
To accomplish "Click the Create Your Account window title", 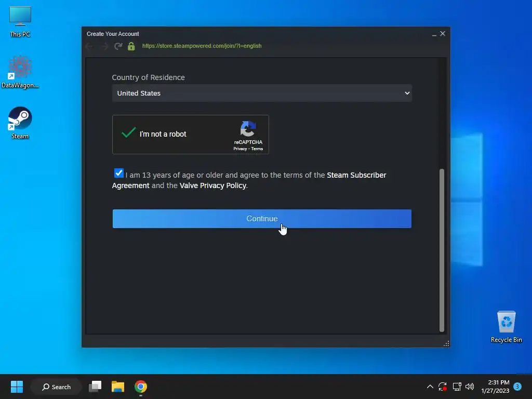I will [x=113, y=34].
